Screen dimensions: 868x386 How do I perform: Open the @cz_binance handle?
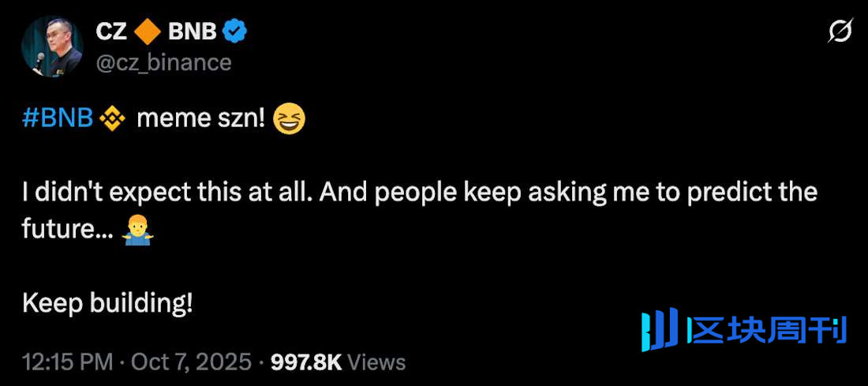point(163,62)
